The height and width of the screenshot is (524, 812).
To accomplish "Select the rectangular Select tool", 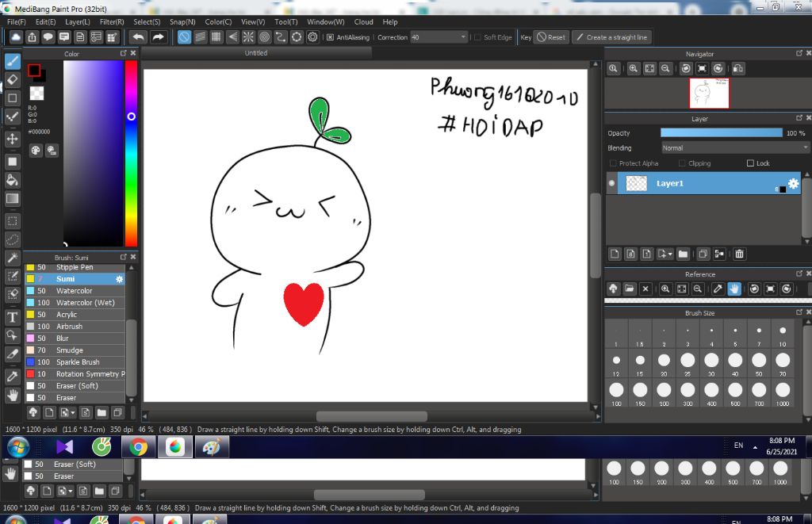I will pyautogui.click(x=13, y=221).
